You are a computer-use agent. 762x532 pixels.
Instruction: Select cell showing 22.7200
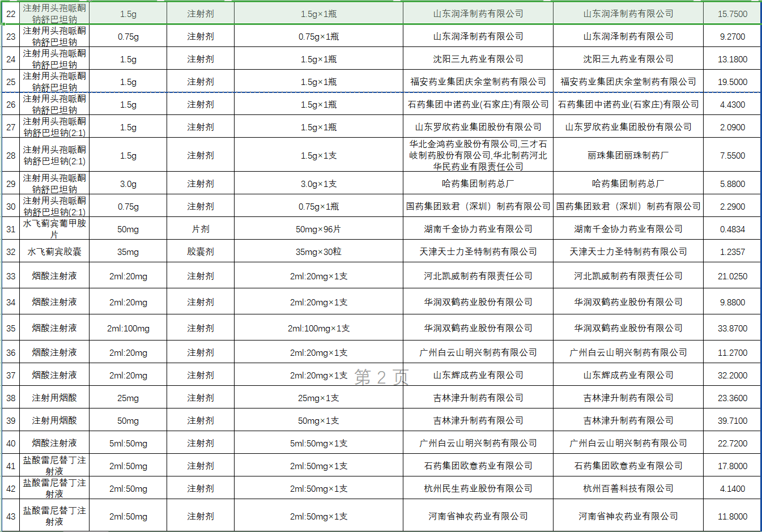[732, 443]
